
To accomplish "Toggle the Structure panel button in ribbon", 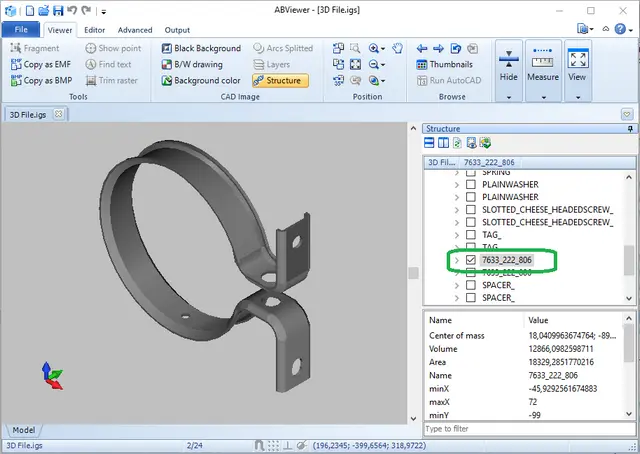I will (280, 80).
